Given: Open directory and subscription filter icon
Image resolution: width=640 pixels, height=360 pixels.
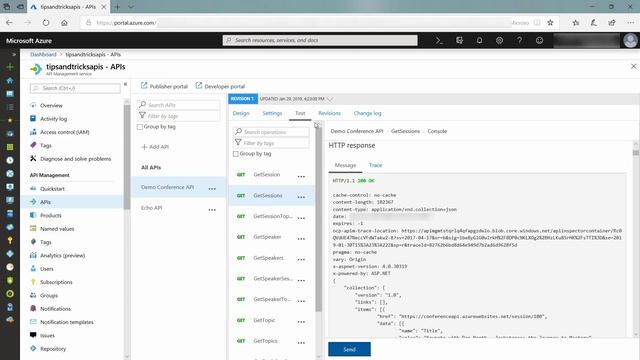Looking at the screenshot, I should click(459, 40).
